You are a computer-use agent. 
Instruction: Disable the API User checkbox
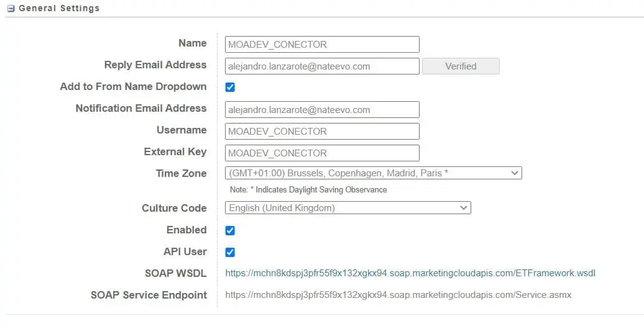pos(230,252)
